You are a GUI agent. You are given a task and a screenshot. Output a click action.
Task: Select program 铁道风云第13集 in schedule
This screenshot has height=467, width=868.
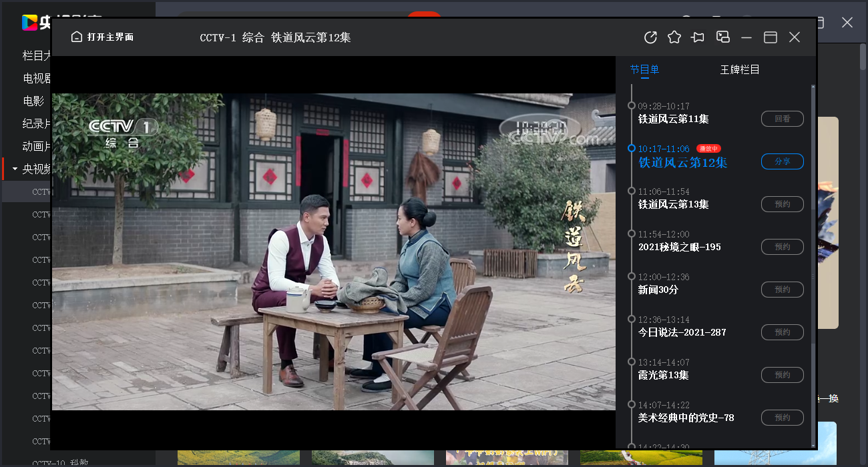674,205
